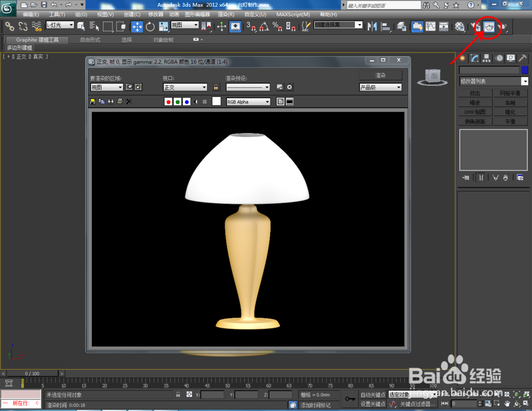Viewport: 532px width, 411px height.
Task: Open the viewport dropdown showing 正交
Action: coord(185,87)
